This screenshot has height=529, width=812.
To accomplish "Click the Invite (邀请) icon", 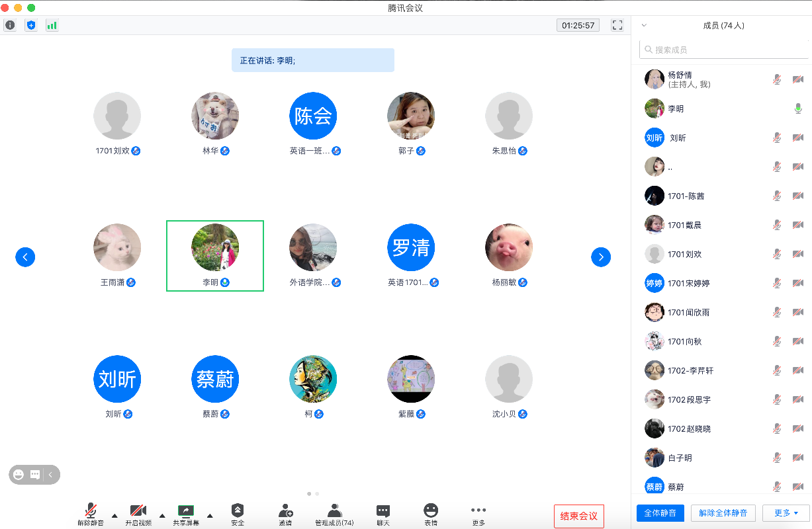I will point(285,514).
